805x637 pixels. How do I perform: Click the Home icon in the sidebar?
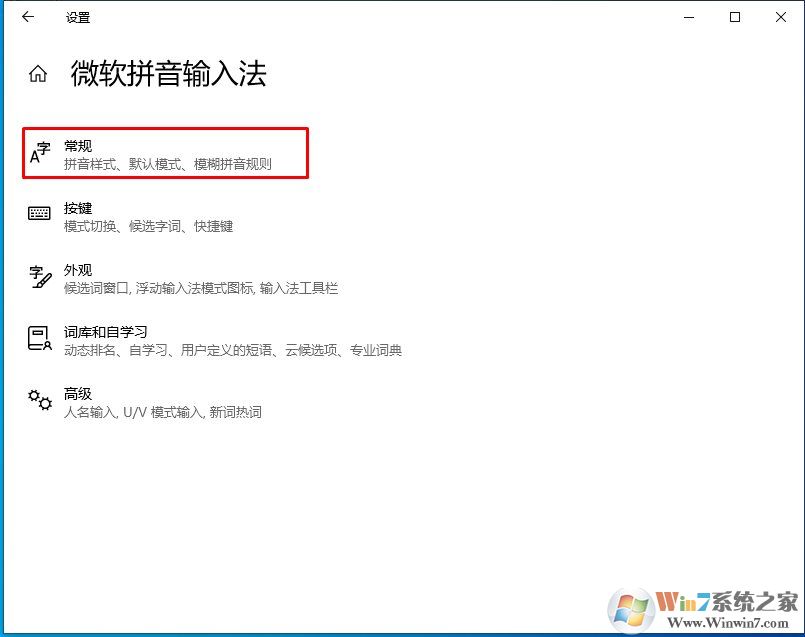pyautogui.click(x=37, y=73)
